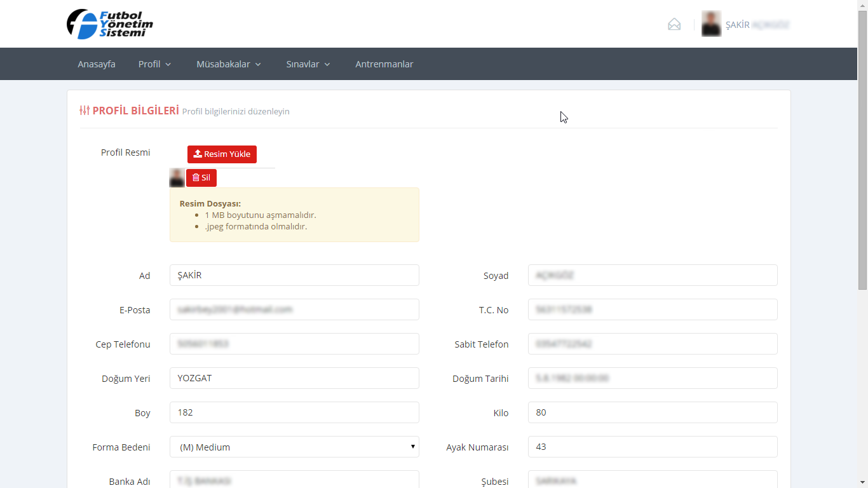Viewport: 868px width, 488px height.
Task: Expand the Profil dropdown menu
Action: click(x=155, y=64)
